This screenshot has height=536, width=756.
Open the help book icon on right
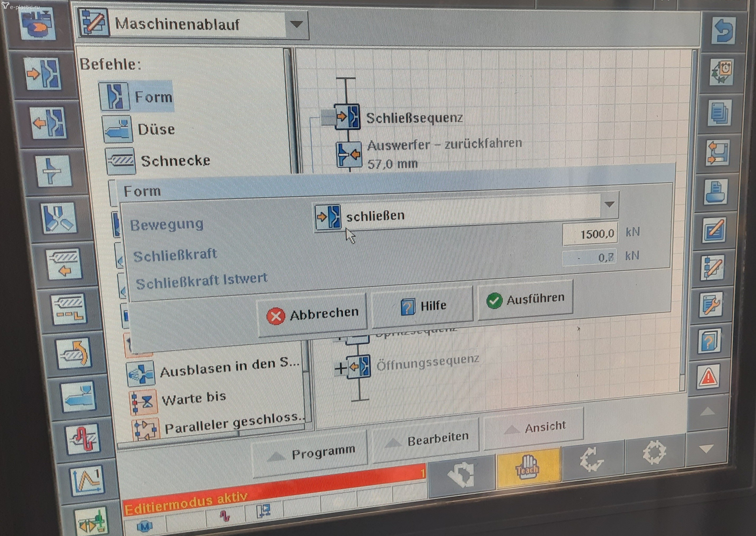pyautogui.click(x=710, y=341)
